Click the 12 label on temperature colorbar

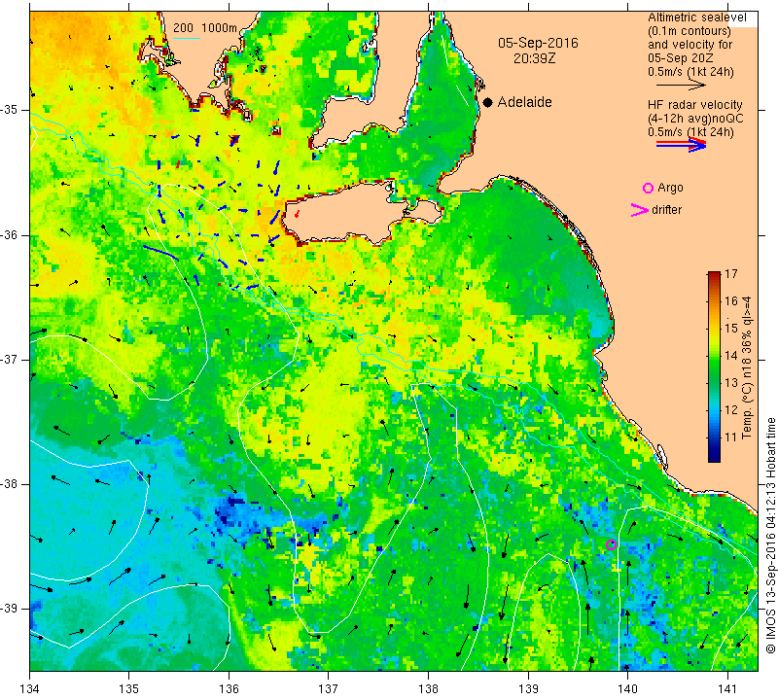point(731,409)
